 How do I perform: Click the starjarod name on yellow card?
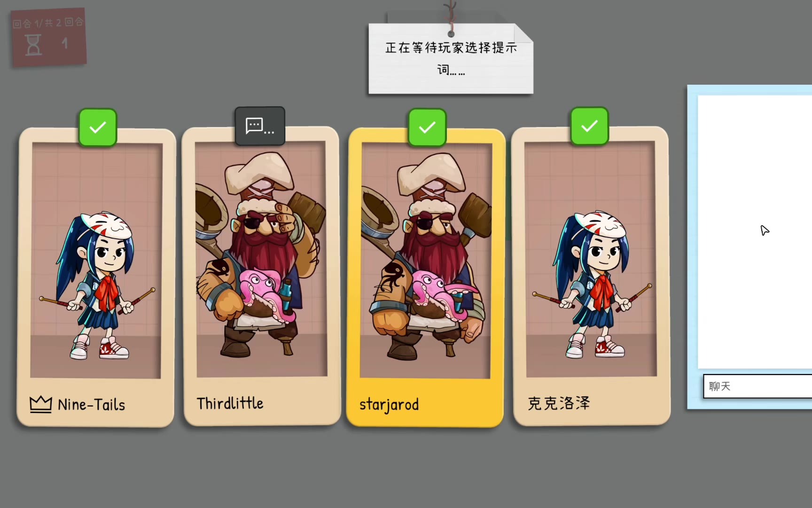pyautogui.click(x=389, y=405)
